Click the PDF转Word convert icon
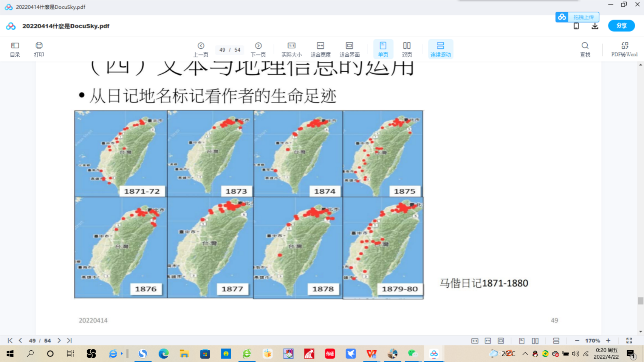Image resolution: width=644 pixels, height=362 pixels. 624,49
